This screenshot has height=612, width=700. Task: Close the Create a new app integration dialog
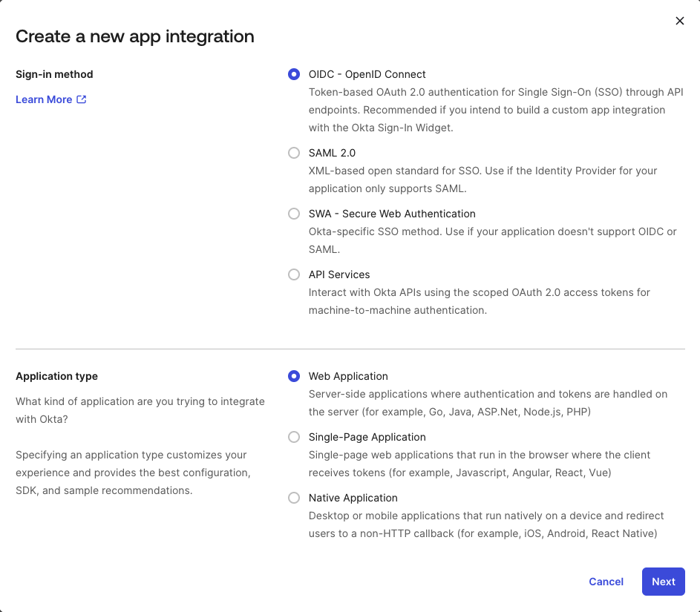click(679, 22)
